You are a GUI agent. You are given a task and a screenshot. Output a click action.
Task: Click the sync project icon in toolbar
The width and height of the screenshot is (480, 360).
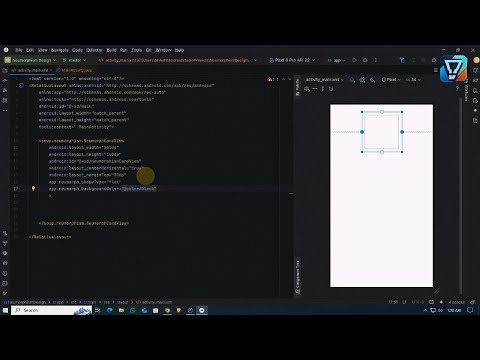pos(402,60)
